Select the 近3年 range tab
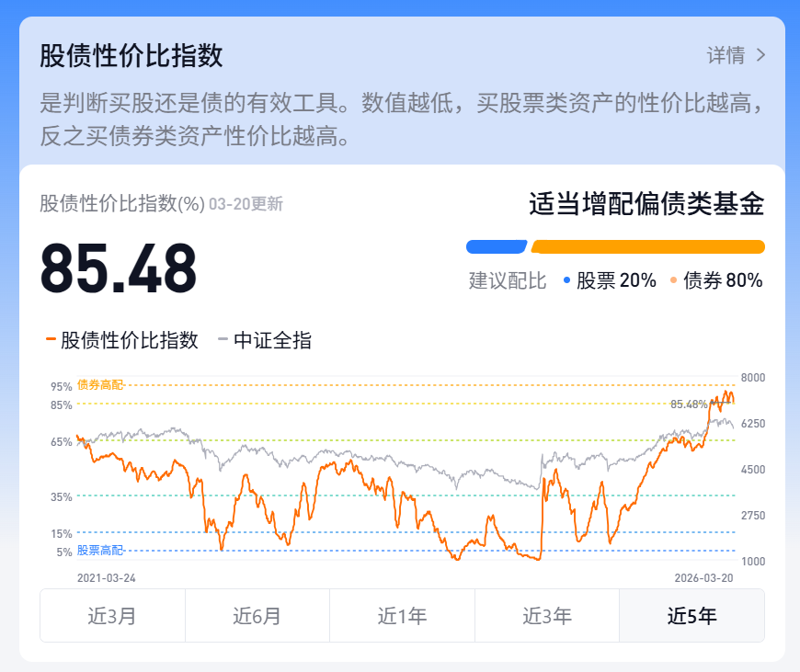 tap(547, 616)
